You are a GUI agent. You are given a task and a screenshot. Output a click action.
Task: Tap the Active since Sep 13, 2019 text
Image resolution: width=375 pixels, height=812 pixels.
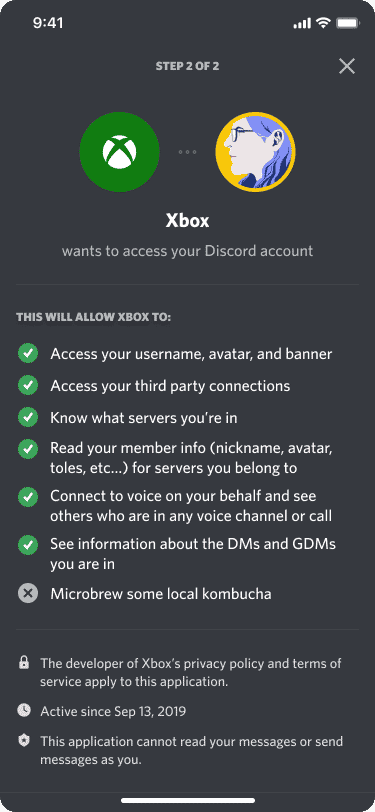pyautogui.click(x=113, y=711)
